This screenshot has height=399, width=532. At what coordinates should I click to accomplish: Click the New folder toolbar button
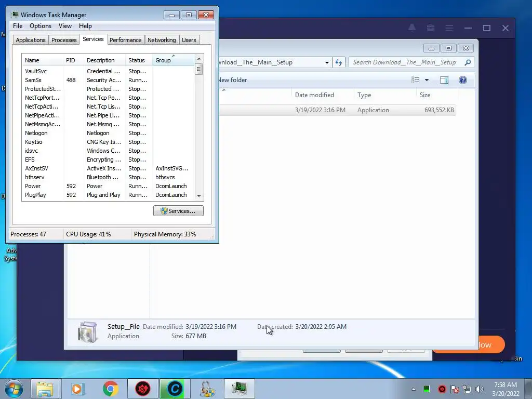tap(233, 80)
